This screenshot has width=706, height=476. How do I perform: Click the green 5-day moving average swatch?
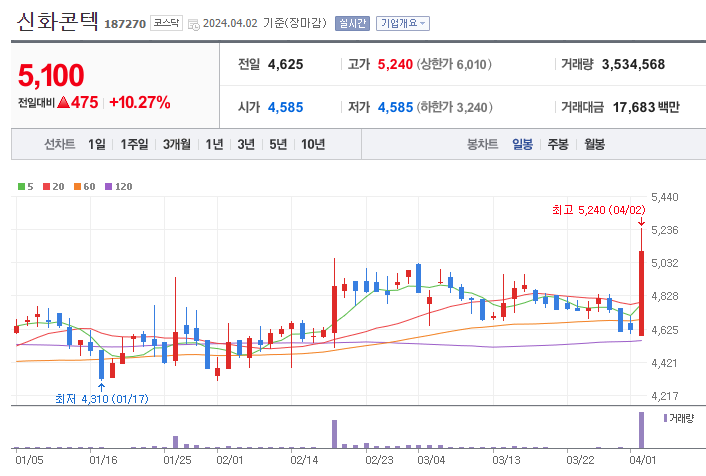coord(21,186)
